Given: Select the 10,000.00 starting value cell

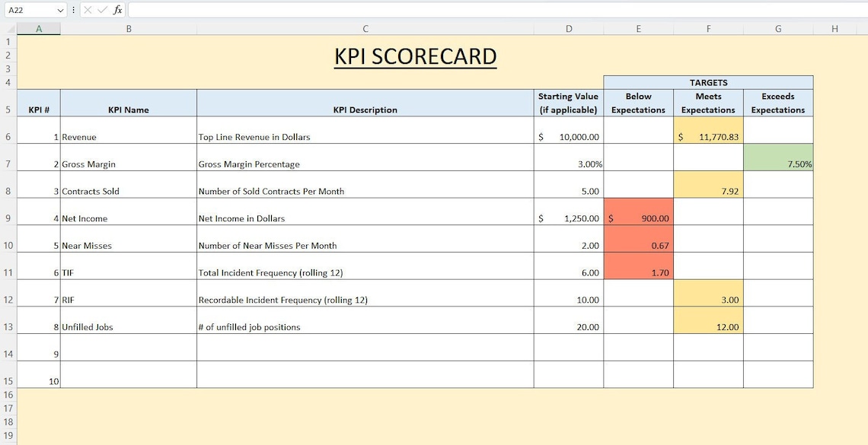Looking at the screenshot, I should 568,137.
